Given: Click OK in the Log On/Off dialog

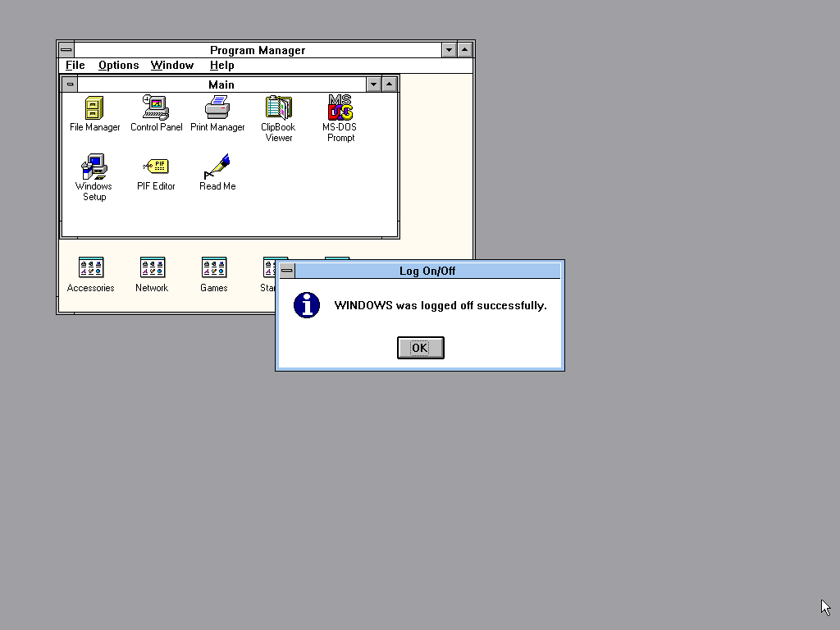Looking at the screenshot, I should coord(421,348).
